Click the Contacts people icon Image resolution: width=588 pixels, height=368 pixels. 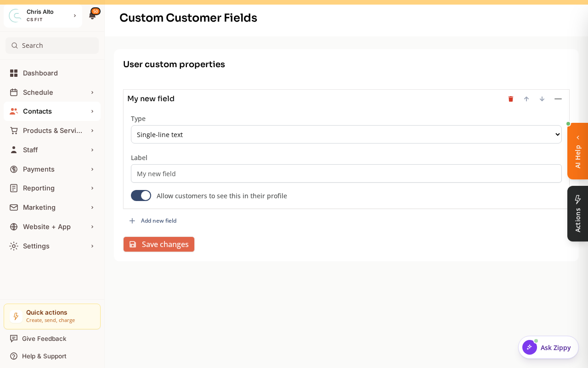click(x=14, y=111)
